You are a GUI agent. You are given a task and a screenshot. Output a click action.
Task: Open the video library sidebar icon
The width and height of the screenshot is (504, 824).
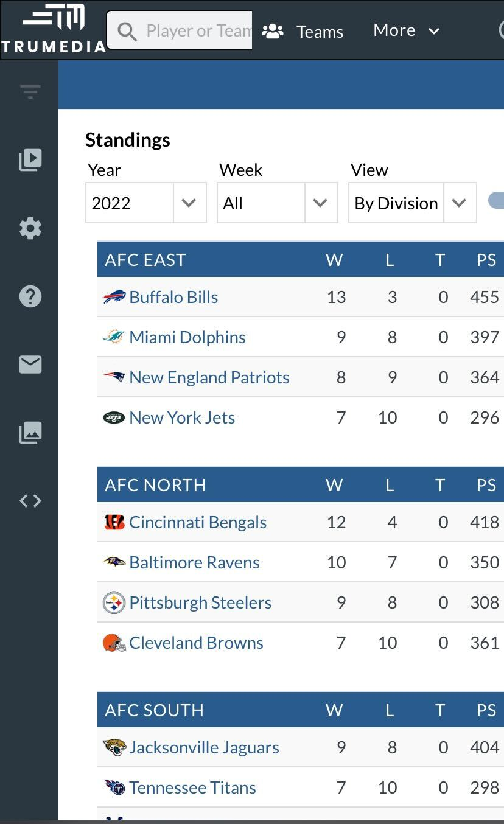[x=30, y=160]
